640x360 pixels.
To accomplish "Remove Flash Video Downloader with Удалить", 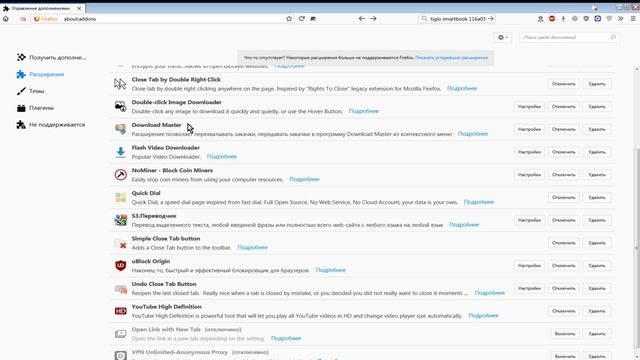I will [x=597, y=152].
